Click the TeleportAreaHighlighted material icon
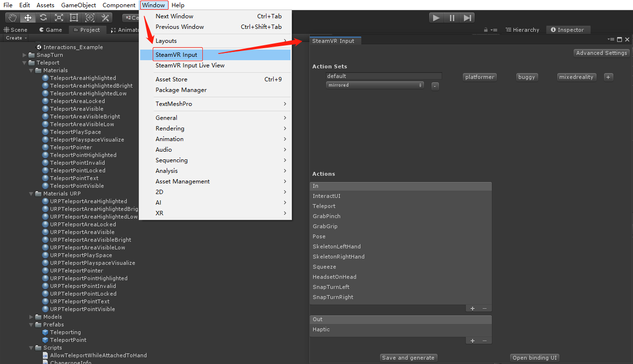Screen dimensions: 633x364 coord(46,78)
